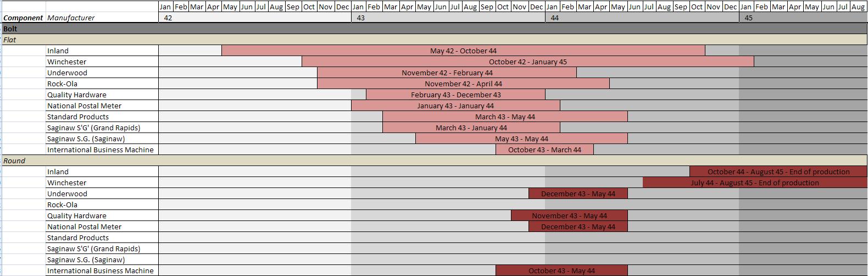Select the year 45 label cell
This screenshot has height=276, width=868.
tap(803, 18)
